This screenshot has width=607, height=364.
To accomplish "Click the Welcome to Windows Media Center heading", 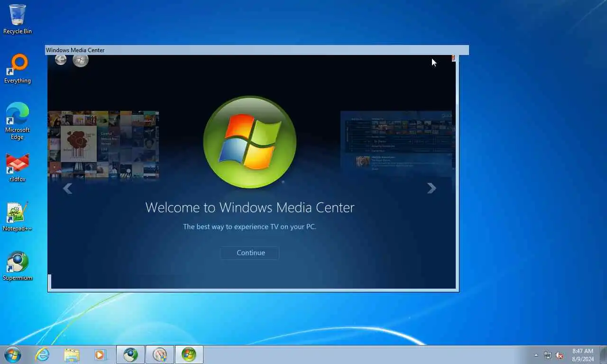I will [x=250, y=208].
